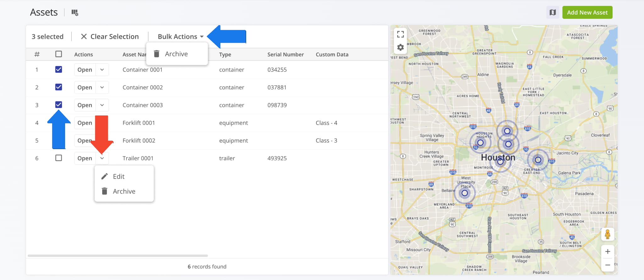Open the Forklift 0001 asset

[x=85, y=123]
